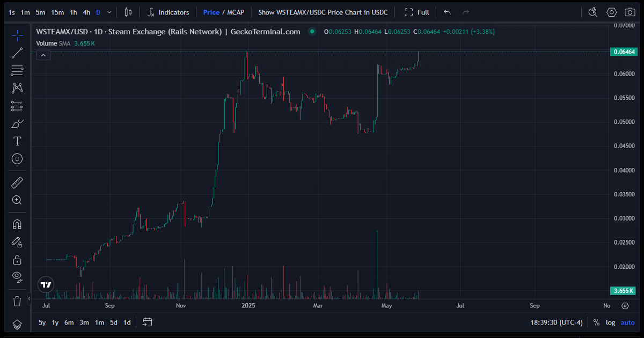The image size is (644, 338).
Task: Select the 5m time interval
Action: tap(40, 12)
